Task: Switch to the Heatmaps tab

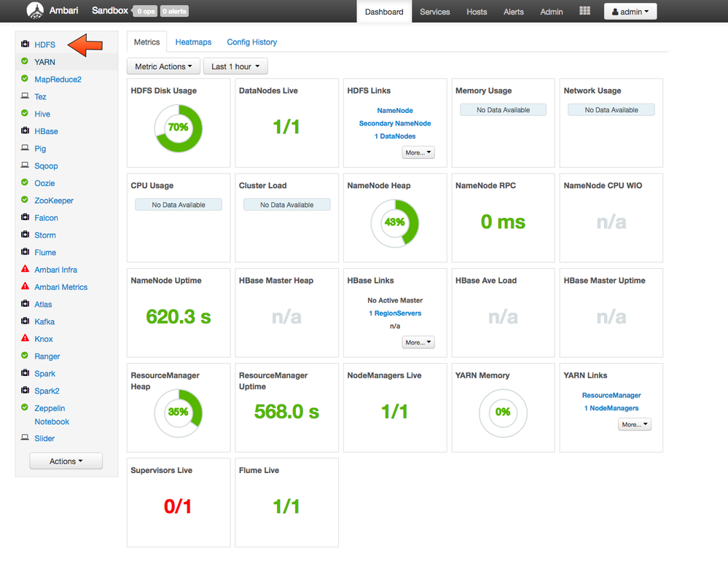Action: [193, 42]
